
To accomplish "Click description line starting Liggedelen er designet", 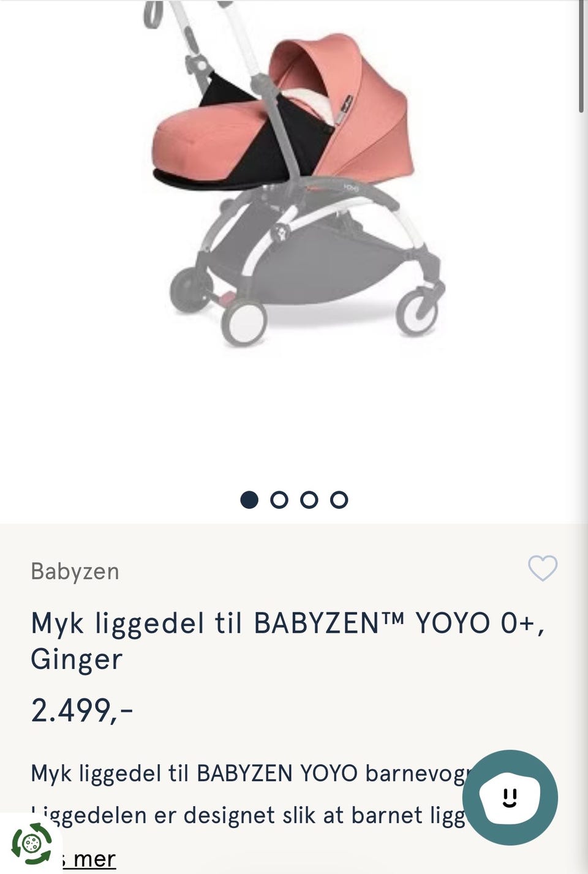I will pos(248,815).
